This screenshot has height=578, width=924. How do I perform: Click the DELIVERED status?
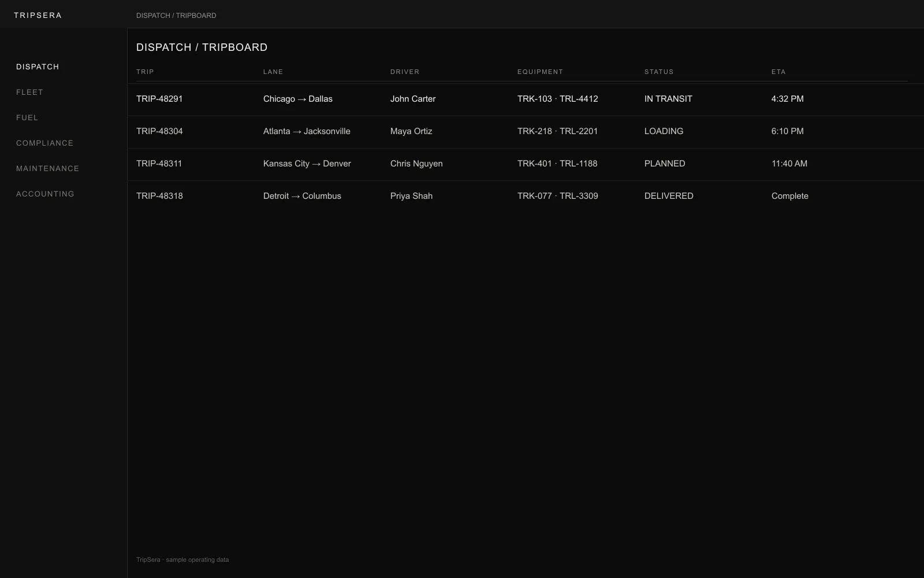click(669, 196)
